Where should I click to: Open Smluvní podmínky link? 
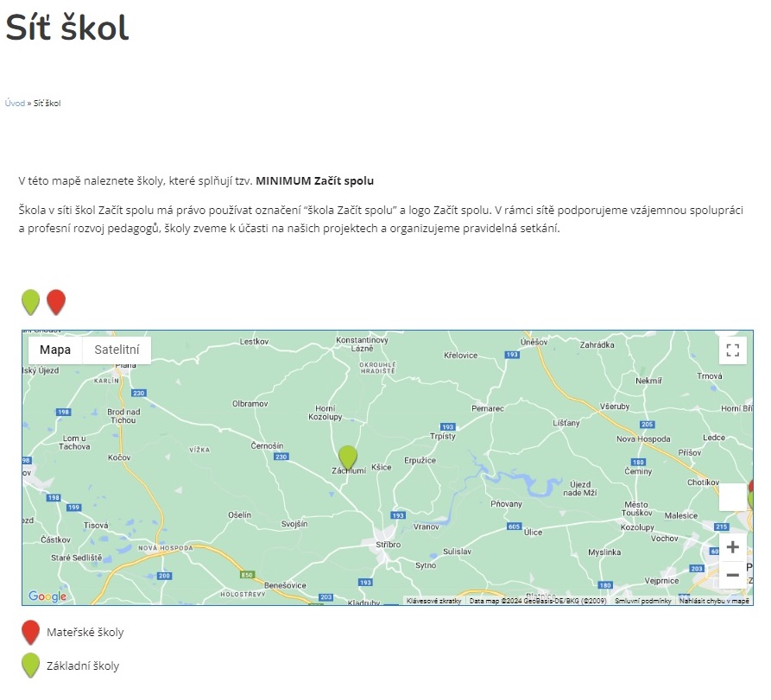(x=642, y=601)
